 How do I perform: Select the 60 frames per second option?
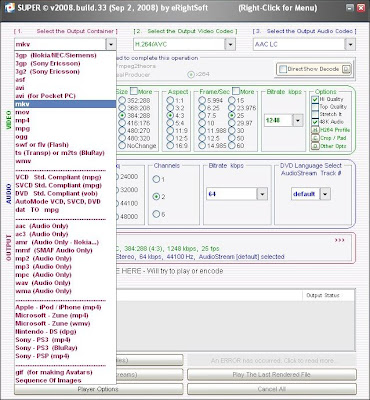pos(232,146)
